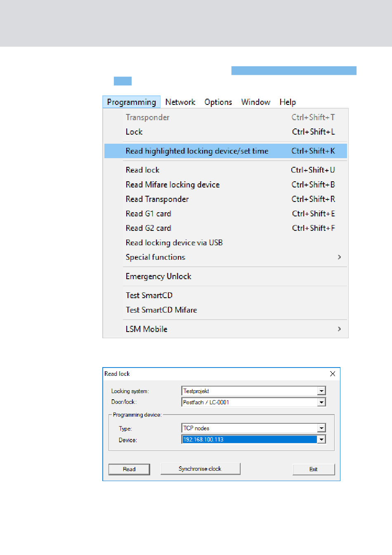Open the Programming menu

(131, 102)
